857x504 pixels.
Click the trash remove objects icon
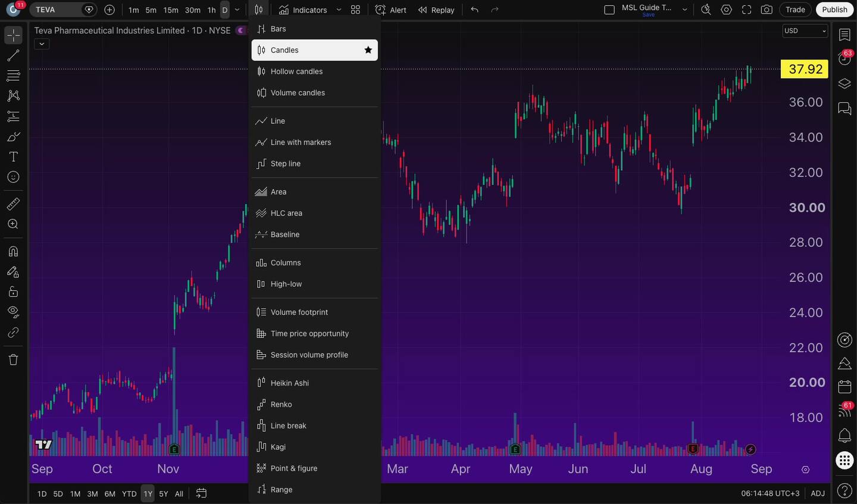pyautogui.click(x=13, y=359)
